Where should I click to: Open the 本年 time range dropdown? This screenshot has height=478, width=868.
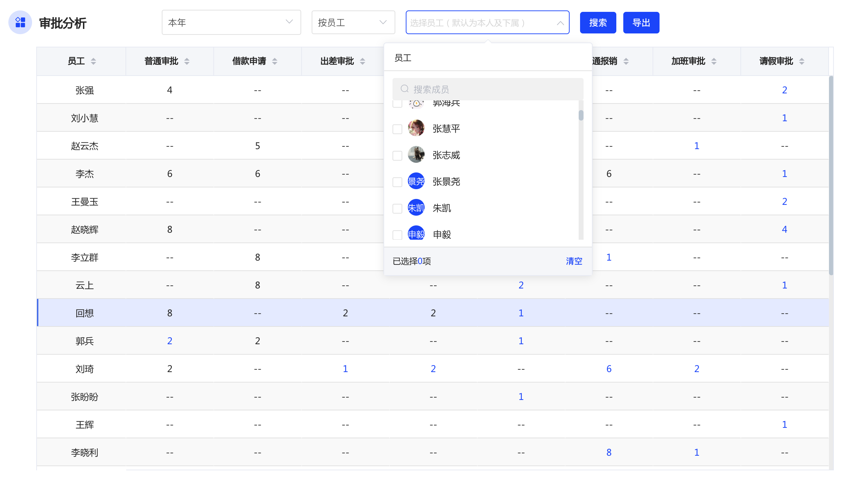point(231,23)
